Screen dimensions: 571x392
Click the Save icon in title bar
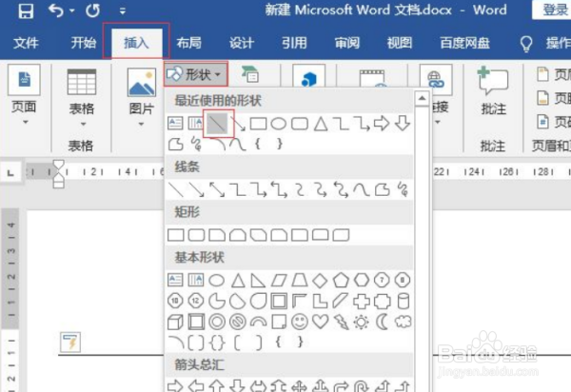click(26, 10)
